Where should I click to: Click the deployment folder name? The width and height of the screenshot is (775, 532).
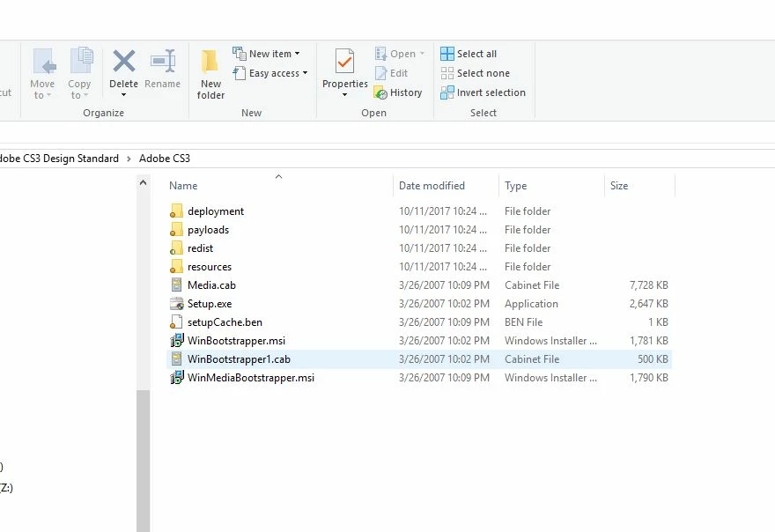(216, 211)
